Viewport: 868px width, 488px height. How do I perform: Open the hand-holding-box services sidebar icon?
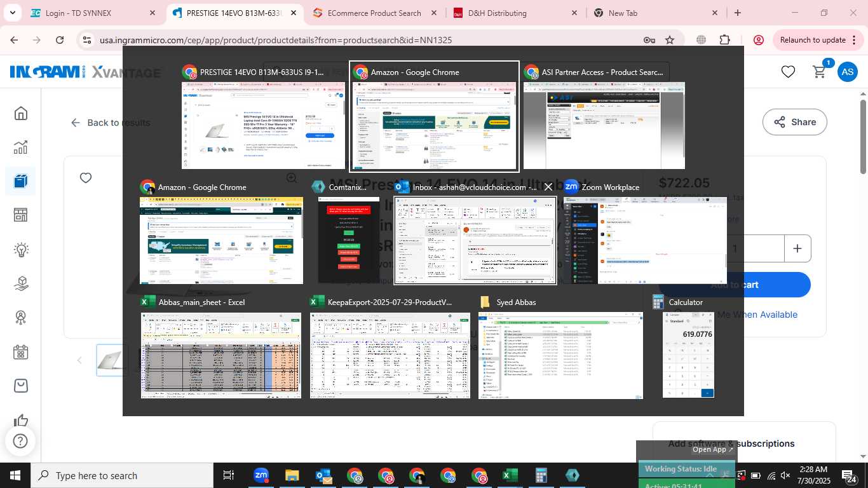[21, 283]
